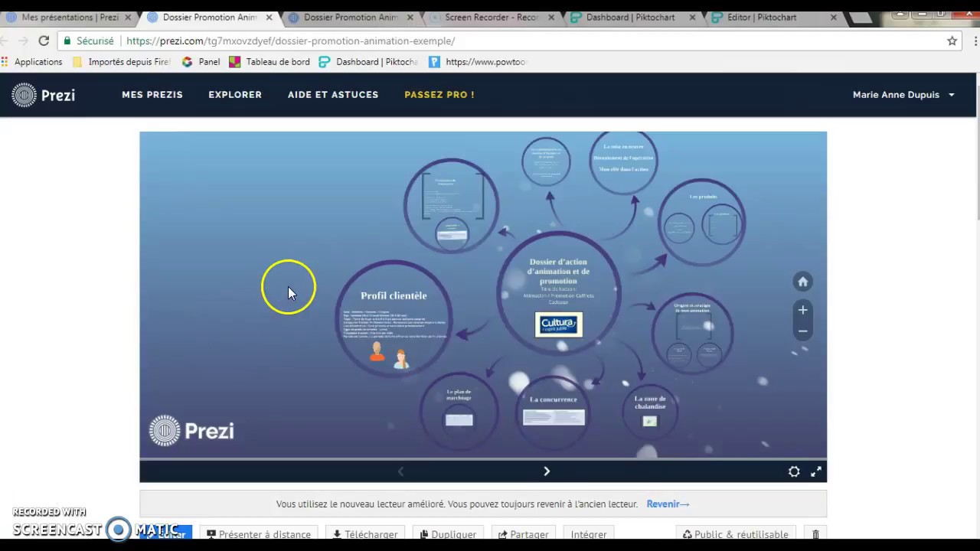Enter fullscreen mode in Prezi player
This screenshot has height=551, width=980.
coord(816,472)
